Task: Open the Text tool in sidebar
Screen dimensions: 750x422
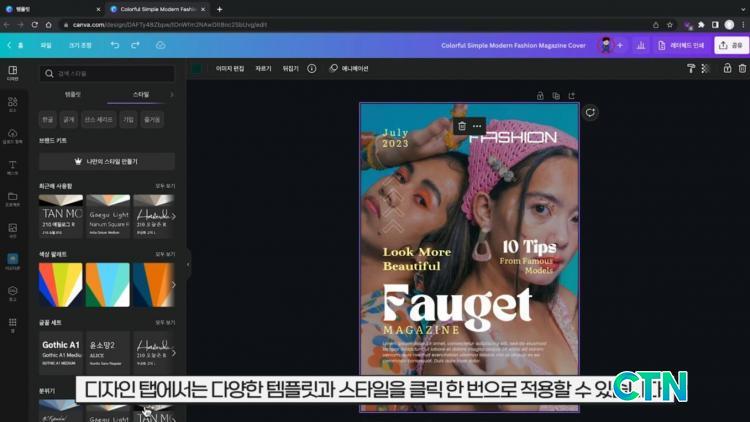Action: pos(12,165)
